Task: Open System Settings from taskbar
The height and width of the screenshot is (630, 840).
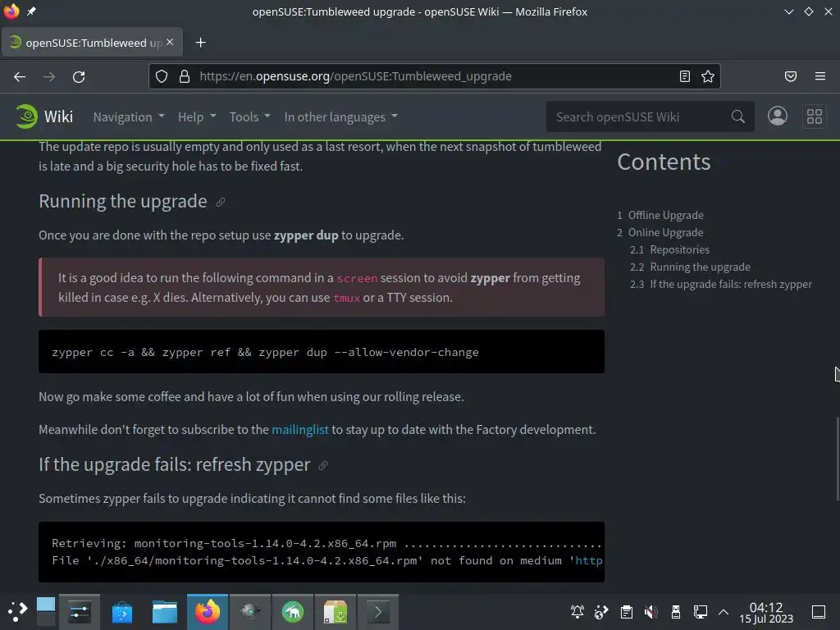Action: 80,612
